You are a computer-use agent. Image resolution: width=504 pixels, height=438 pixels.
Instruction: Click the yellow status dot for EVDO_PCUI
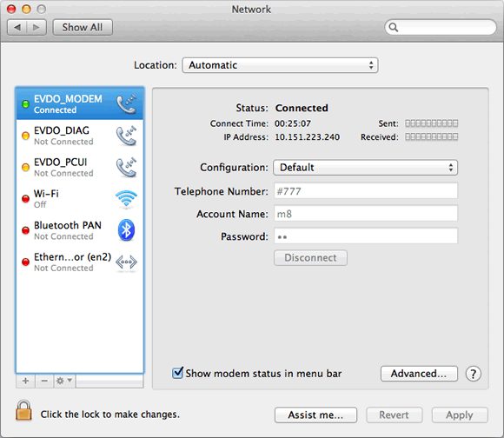point(25,167)
